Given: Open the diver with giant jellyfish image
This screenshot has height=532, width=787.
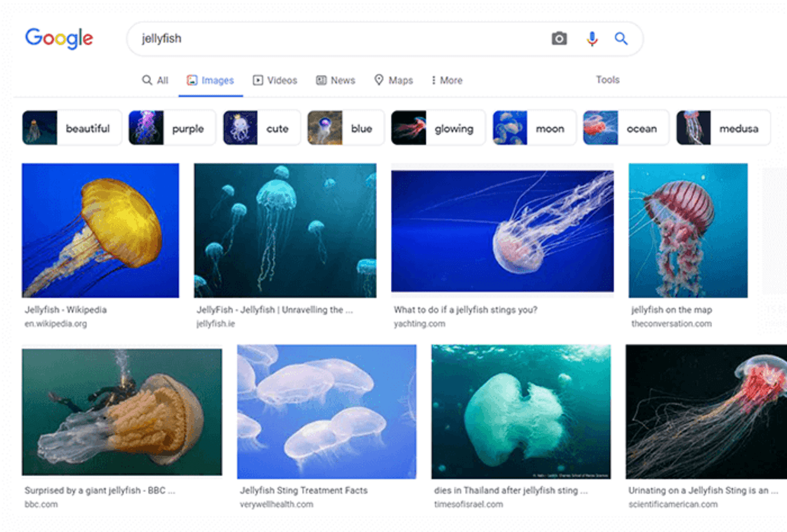Looking at the screenshot, I should click(x=122, y=411).
